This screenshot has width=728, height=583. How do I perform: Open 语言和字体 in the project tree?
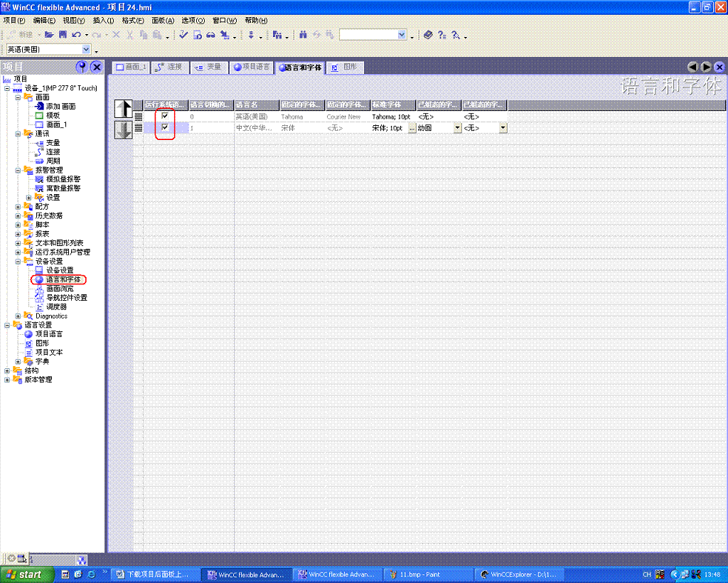[x=63, y=279]
